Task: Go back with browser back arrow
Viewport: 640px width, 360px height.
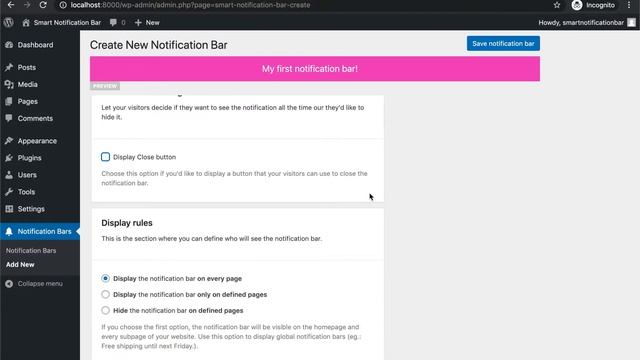Action: pos(11,5)
